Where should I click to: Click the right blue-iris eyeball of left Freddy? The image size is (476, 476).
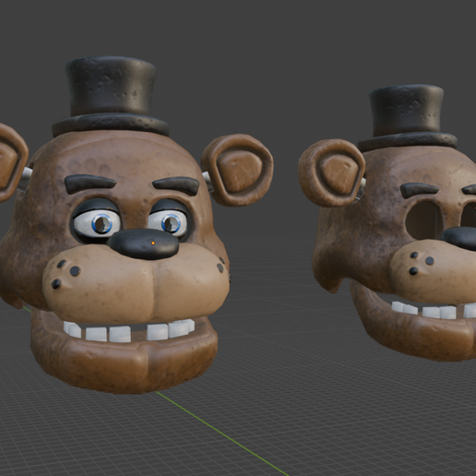(168, 223)
